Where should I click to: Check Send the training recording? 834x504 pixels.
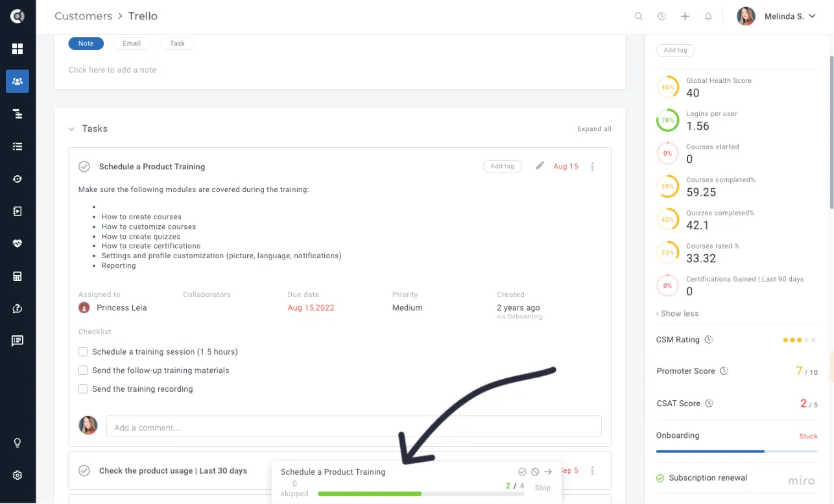point(83,389)
